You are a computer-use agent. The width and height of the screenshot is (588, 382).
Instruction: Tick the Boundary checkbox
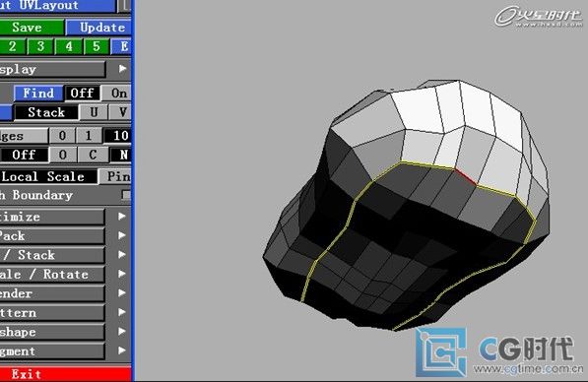tap(126, 195)
